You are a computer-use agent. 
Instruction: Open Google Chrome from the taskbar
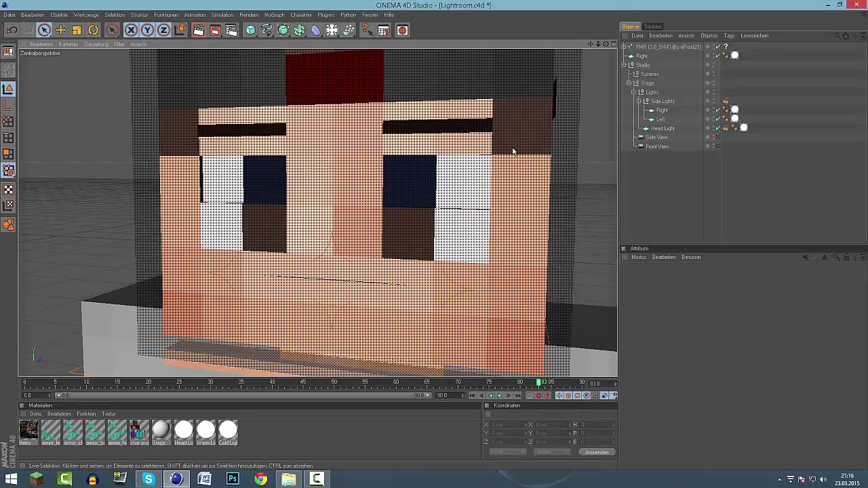[260, 479]
